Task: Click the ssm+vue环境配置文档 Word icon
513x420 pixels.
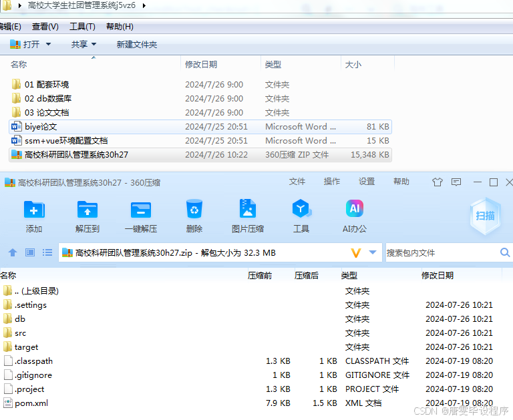Action: click(x=16, y=141)
